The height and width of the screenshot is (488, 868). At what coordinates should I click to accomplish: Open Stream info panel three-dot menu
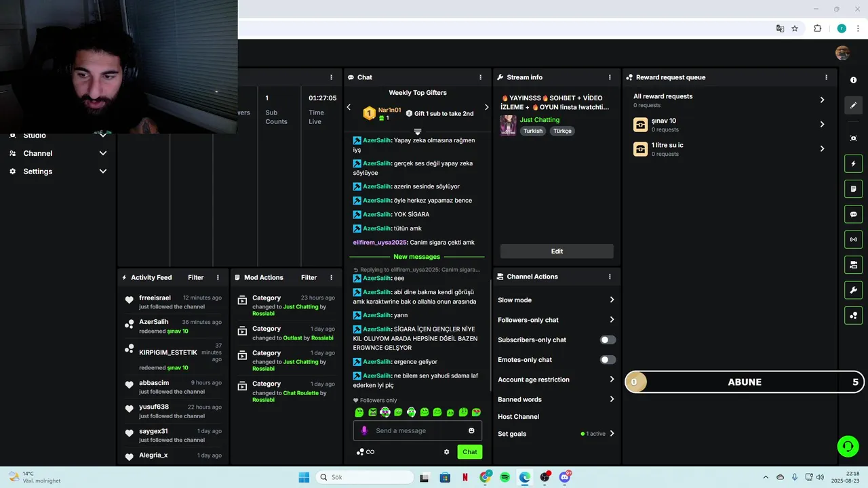coord(610,77)
